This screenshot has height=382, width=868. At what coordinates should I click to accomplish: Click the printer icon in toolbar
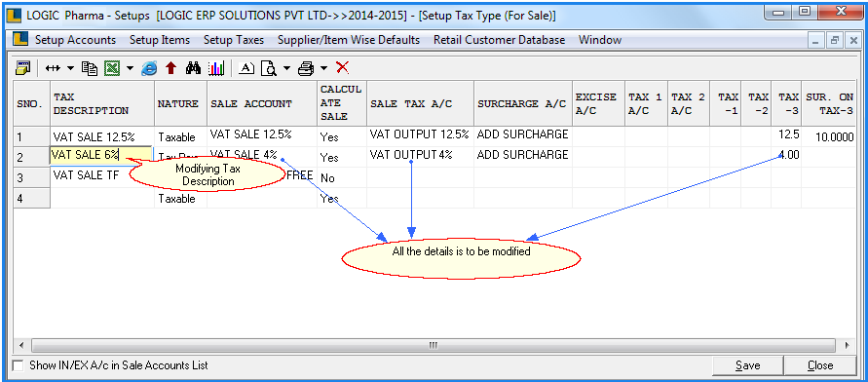(x=306, y=68)
